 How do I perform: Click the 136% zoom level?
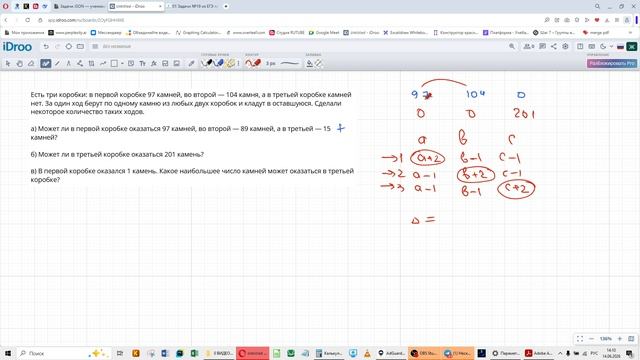coord(605,339)
